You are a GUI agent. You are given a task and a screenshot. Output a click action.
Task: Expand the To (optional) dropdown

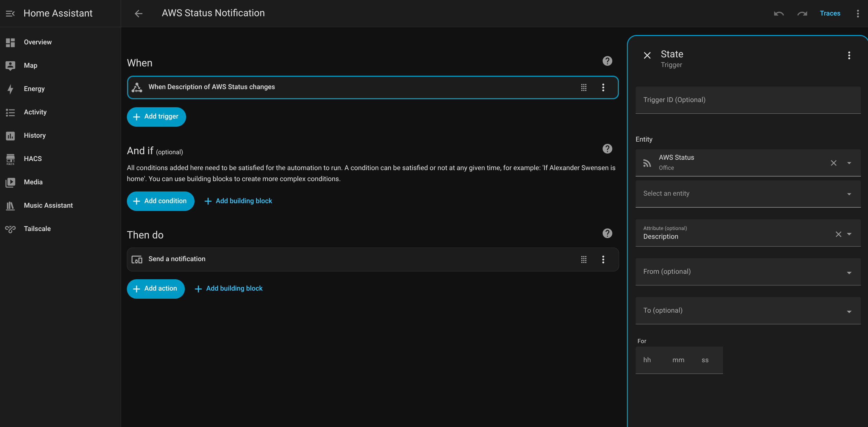[849, 311]
